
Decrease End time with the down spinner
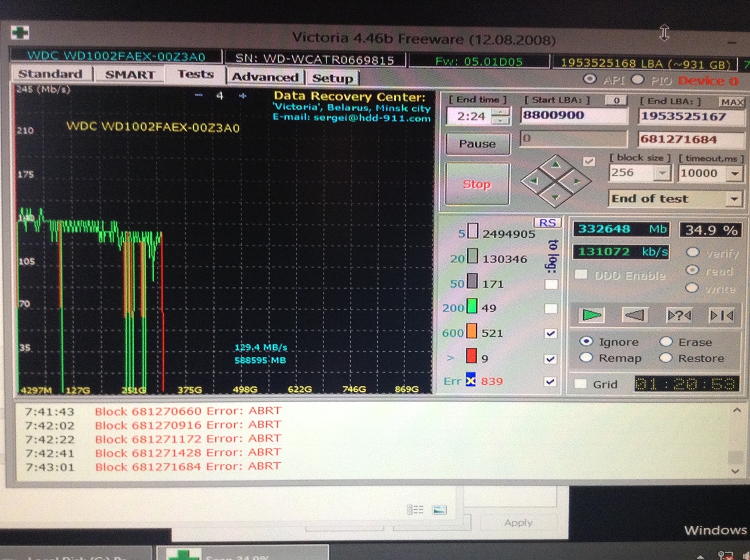point(500,120)
